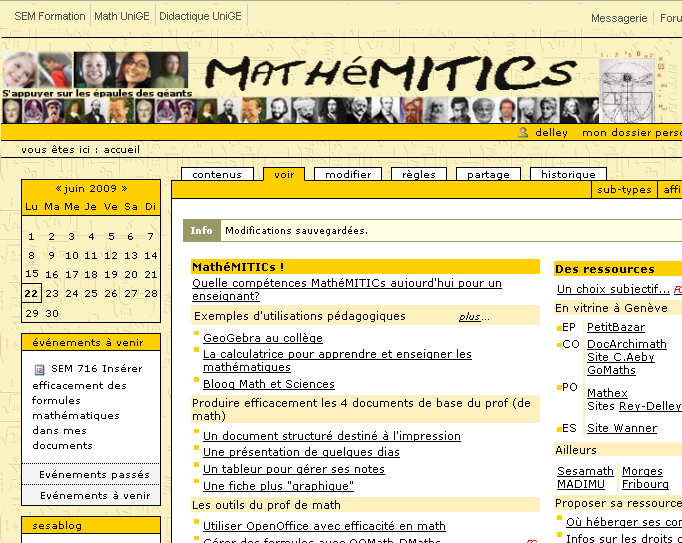Click the événements à venir portlet header
The image size is (682, 543).
[91, 342]
